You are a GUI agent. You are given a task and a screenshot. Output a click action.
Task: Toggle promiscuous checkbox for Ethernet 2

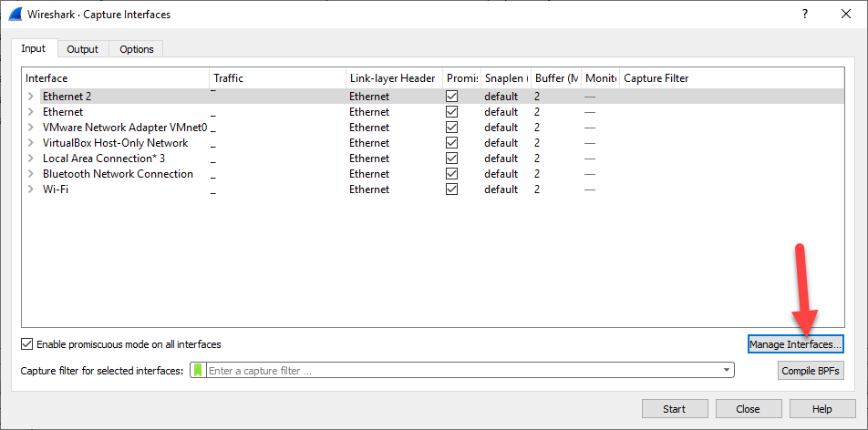[x=451, y=97]
